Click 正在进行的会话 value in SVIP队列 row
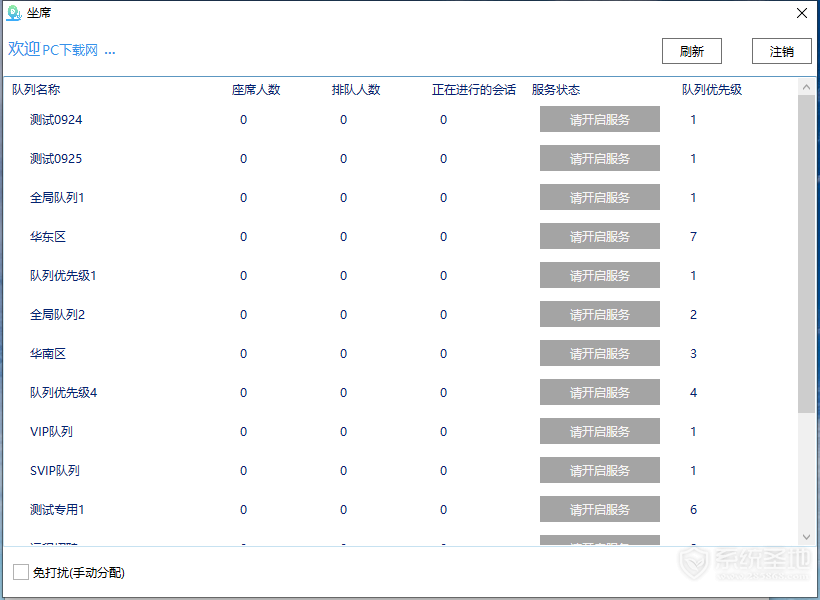820x600 pixels. click(x=443, y=470)
